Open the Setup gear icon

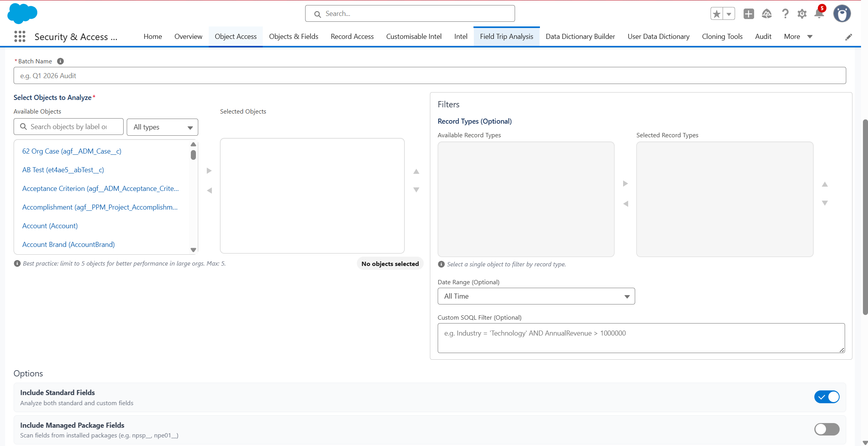pos(802,14)
